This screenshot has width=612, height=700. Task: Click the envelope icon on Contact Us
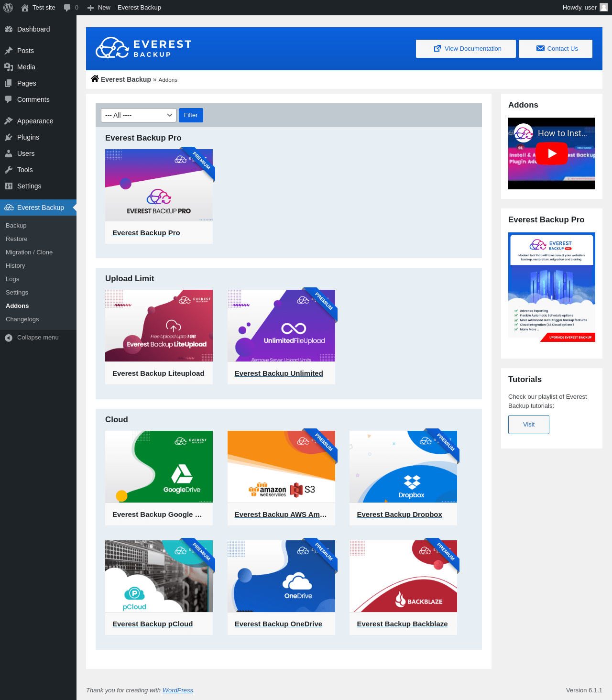tap(540, 49)
